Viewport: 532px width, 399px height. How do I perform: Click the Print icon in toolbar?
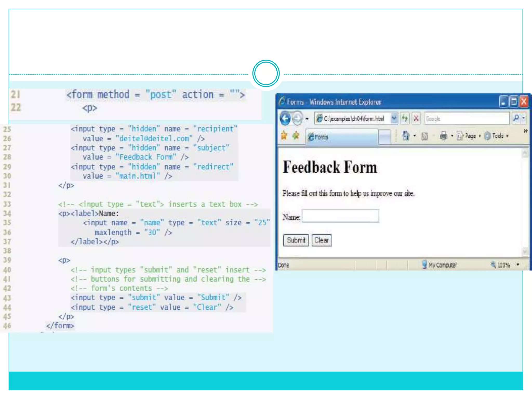point(443,136)
